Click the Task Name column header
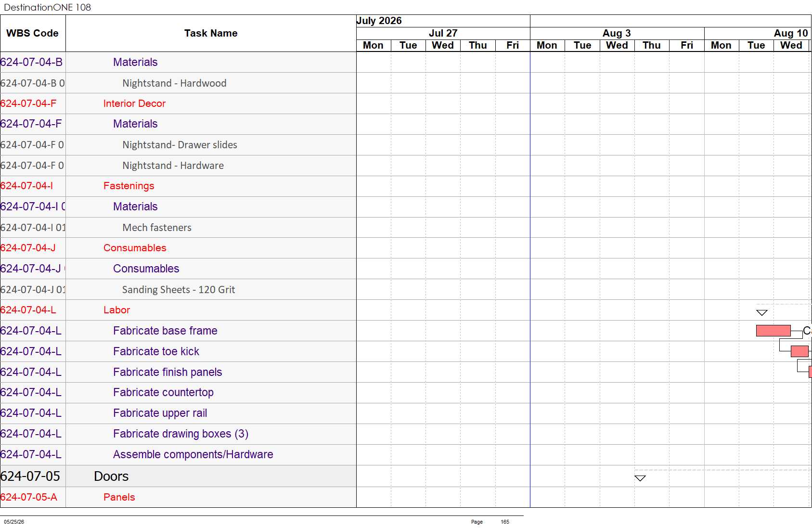The image size is (812, 528). (211, 33)
